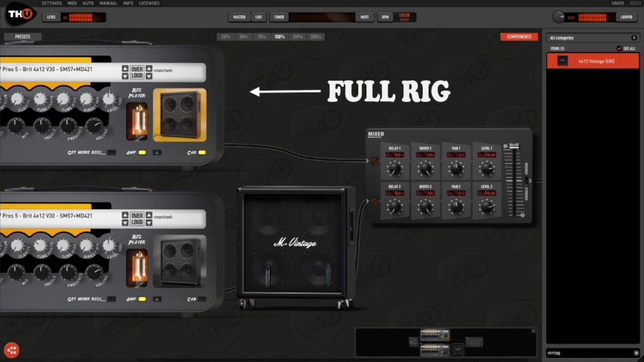The image size is (644, 362).
Task: Toggle the MUTE button
Action: pyautogui.click(x=365, y=17)
